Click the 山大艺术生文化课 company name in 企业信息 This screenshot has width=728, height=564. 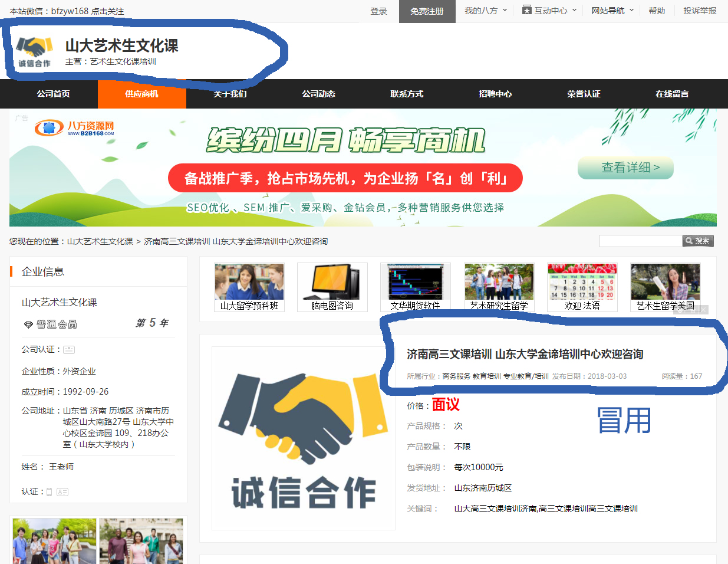pyautogui.click(x=60, y=303)
